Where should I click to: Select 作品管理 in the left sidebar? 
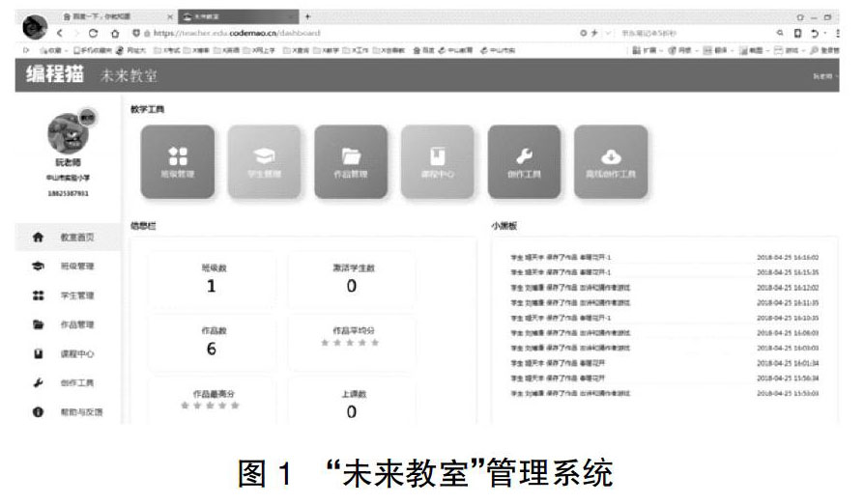[x=68, y=324]
